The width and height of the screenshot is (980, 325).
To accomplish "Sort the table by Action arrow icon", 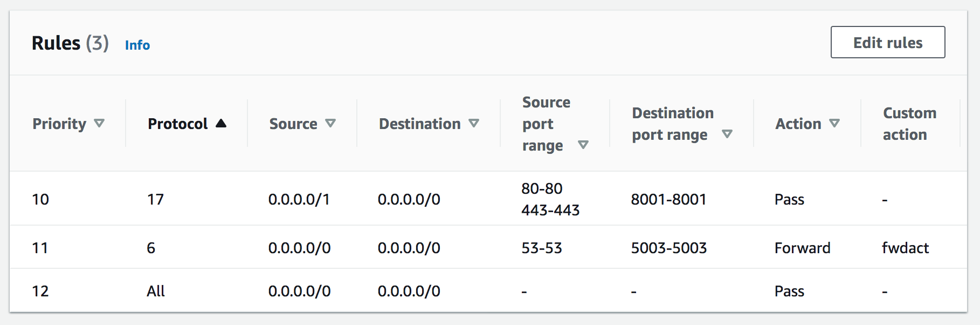I will coord(834,124).
